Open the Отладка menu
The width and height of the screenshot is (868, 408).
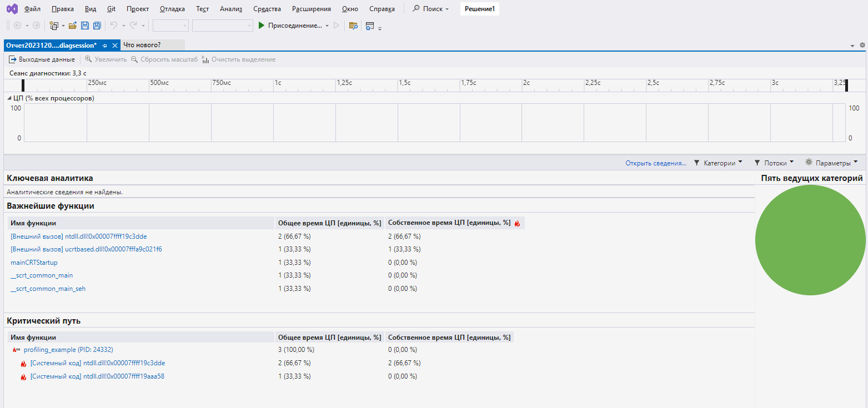point(173,9)
